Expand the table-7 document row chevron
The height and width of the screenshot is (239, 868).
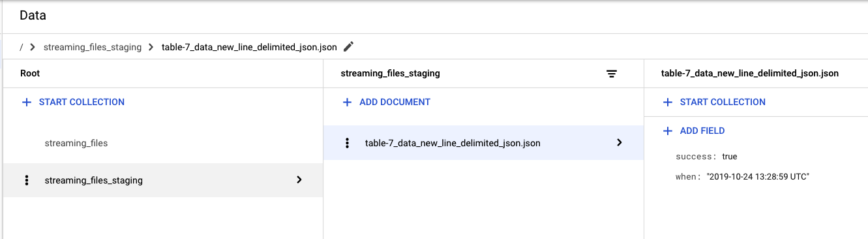pyautogui.click(x=620, y=142)
